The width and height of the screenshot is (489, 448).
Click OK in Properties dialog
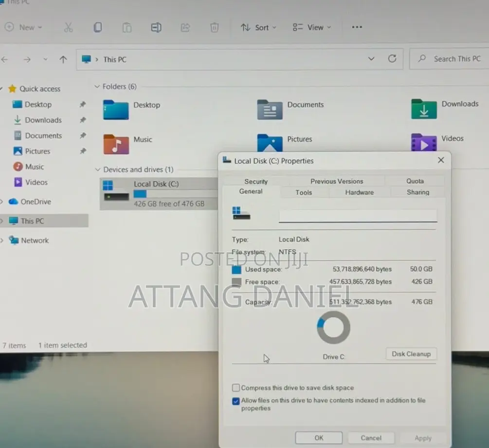[319, 438]
